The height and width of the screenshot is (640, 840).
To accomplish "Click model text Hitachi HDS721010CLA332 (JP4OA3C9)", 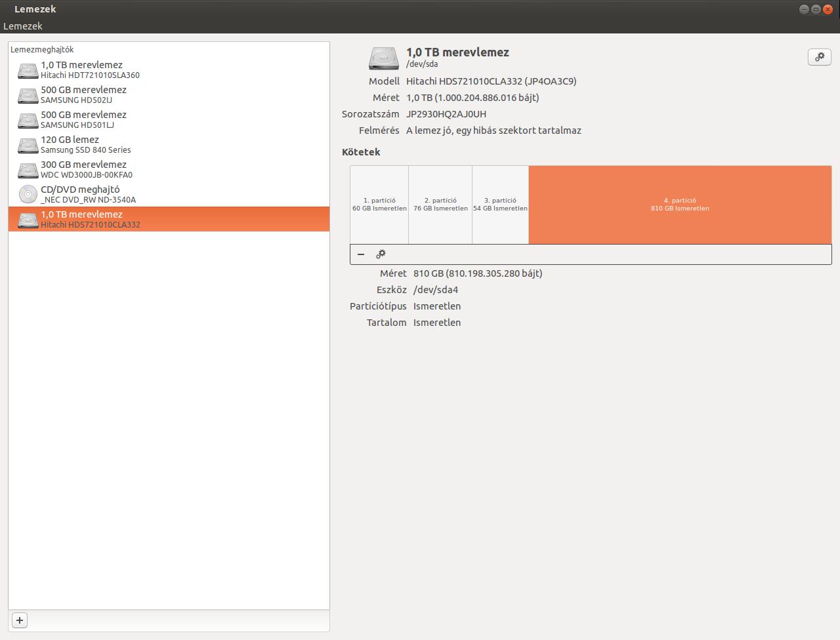I will click(x=492, y=81).
